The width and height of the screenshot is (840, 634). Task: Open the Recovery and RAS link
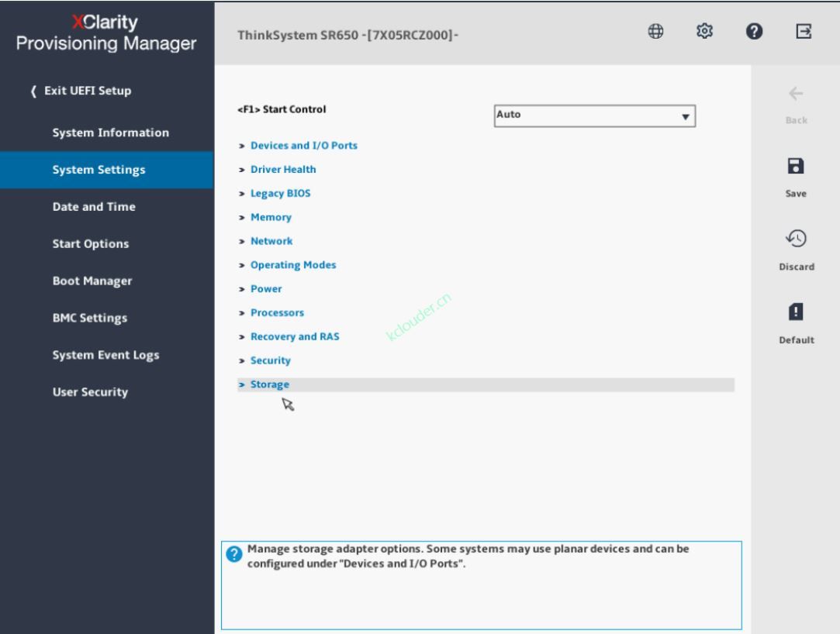coord(296,337)
